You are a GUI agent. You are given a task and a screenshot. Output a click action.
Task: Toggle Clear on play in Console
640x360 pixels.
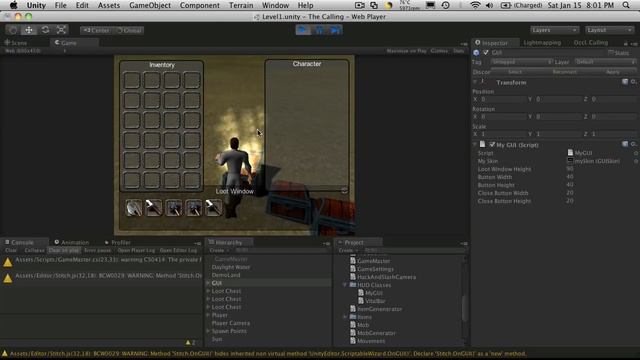pos(64,250)
